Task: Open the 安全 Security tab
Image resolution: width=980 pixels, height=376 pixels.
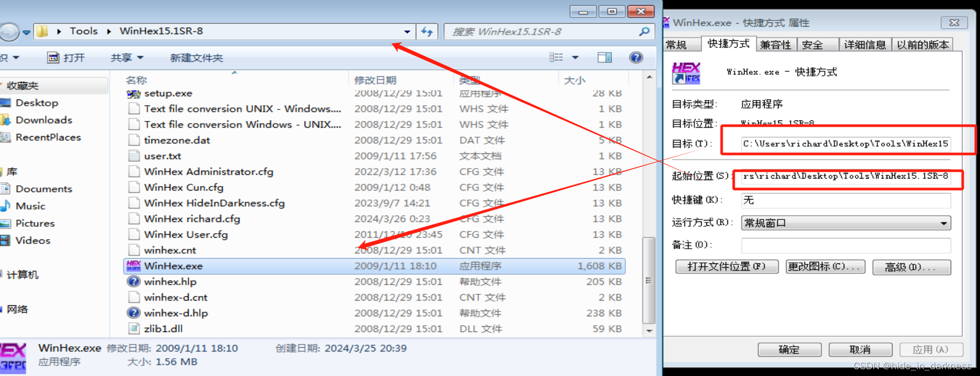Action: click(818, 45)
